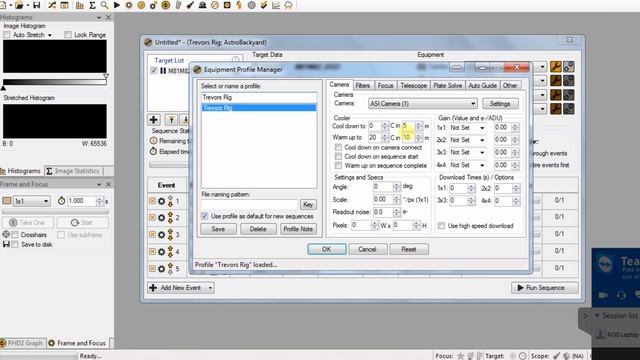Click the cloud toolbar icon
Screen dimensions: 640x360
coord(289,5)
